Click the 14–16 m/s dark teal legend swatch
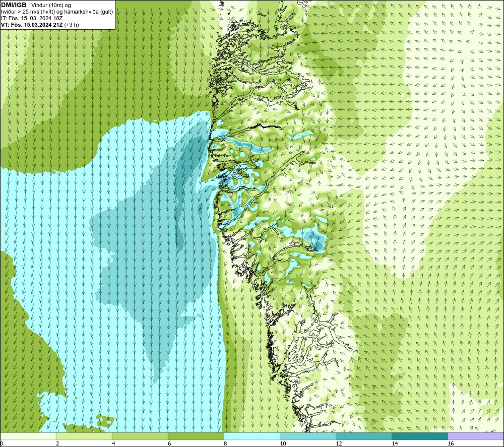 (x=419, y=436)
